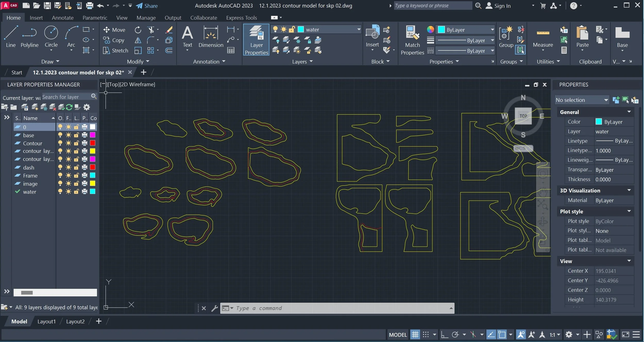
Task: Click the red color swatch of Contour layer
Action: click(x=92, y=143)
